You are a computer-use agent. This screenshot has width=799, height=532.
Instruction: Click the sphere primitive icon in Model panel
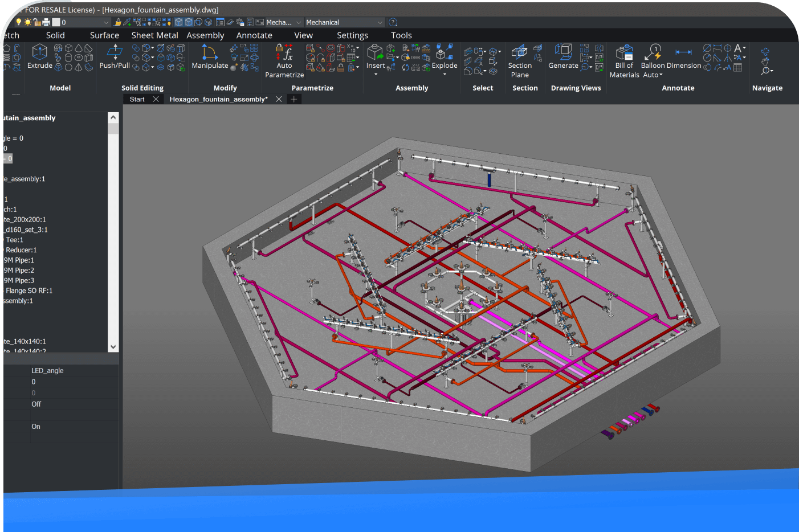(x=68, y=67)
